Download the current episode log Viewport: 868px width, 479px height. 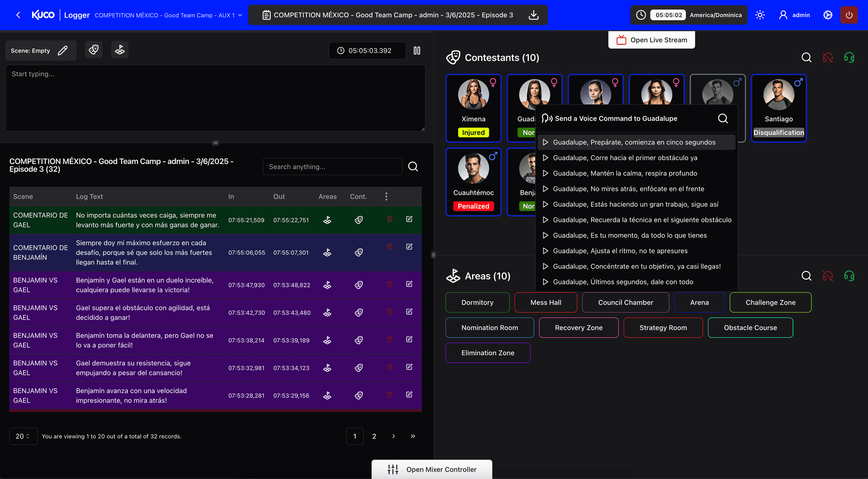[x=533, y=15]
